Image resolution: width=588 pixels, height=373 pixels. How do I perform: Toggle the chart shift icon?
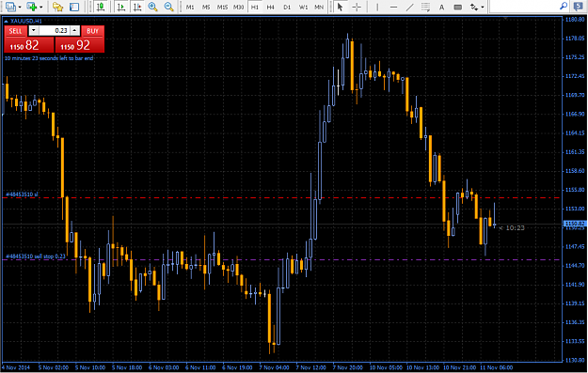point(137,7)
